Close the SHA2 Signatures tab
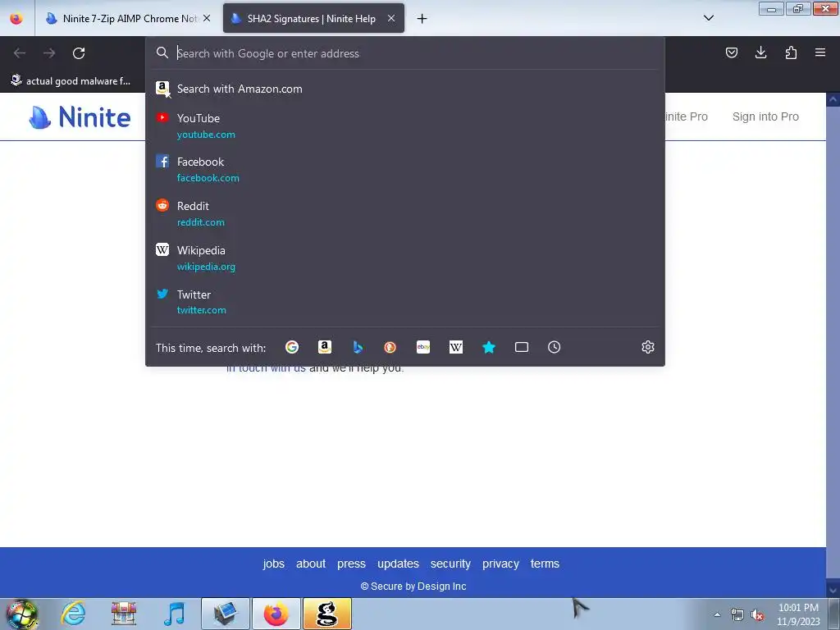 391,18
